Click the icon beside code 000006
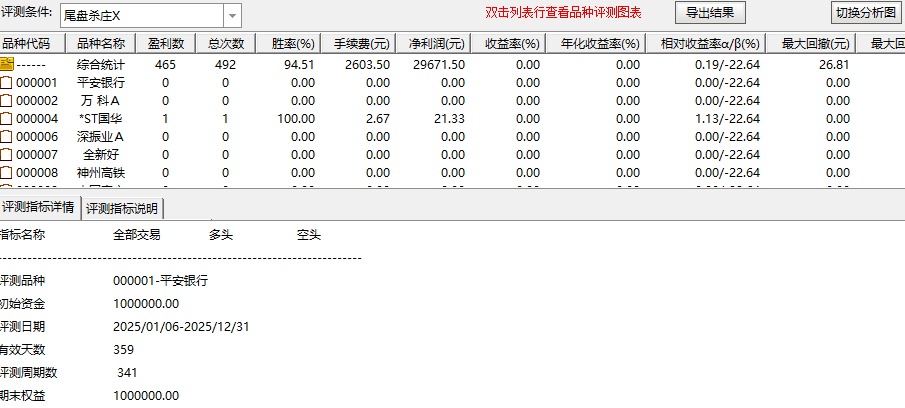This screenshot has width=905, height=408. (x=6, y=137)
